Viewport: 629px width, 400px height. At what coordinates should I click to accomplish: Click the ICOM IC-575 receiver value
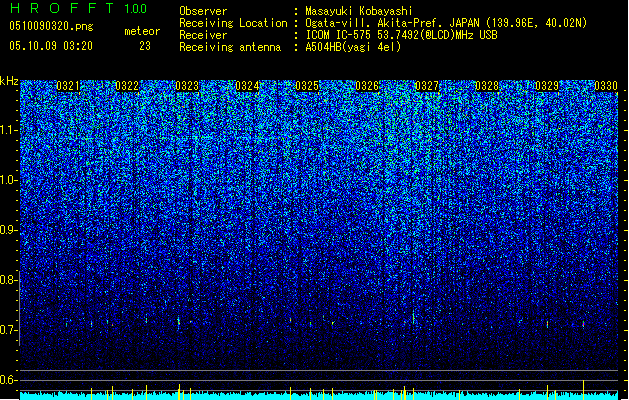coord(401,35)
